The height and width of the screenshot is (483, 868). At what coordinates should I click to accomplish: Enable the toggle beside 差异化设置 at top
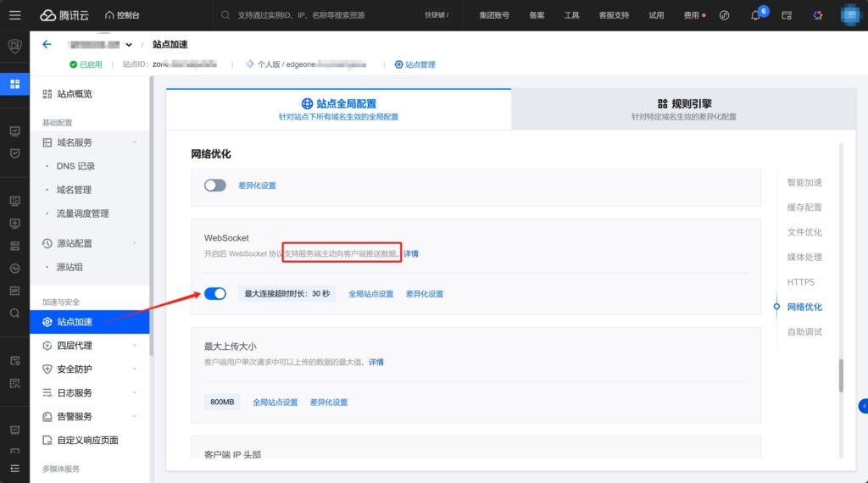click(x=215, y=185)
